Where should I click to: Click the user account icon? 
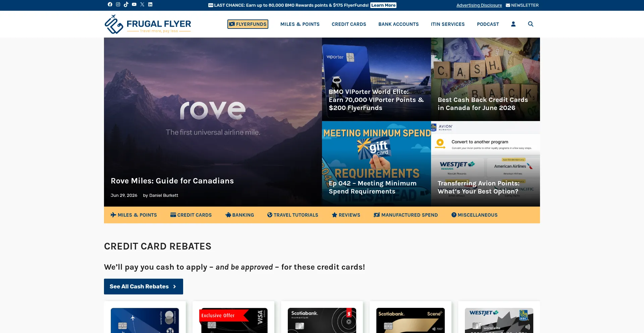[x=513, y=24]
